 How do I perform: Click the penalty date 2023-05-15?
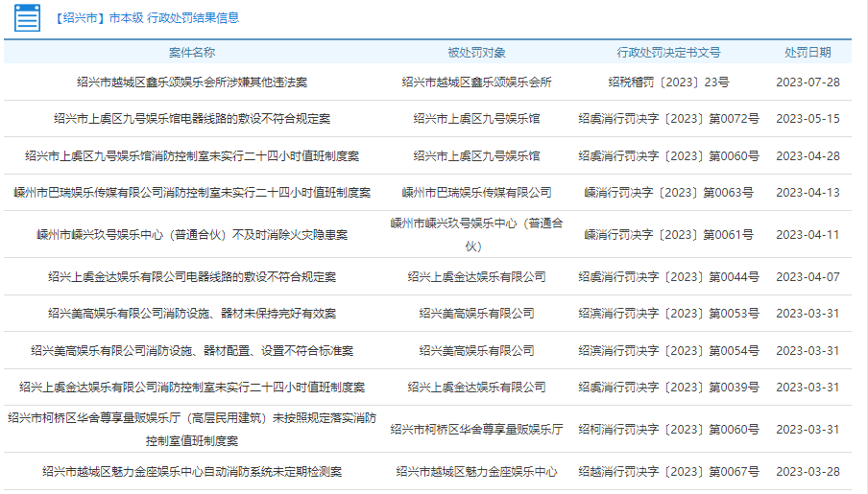pos(808,119)
